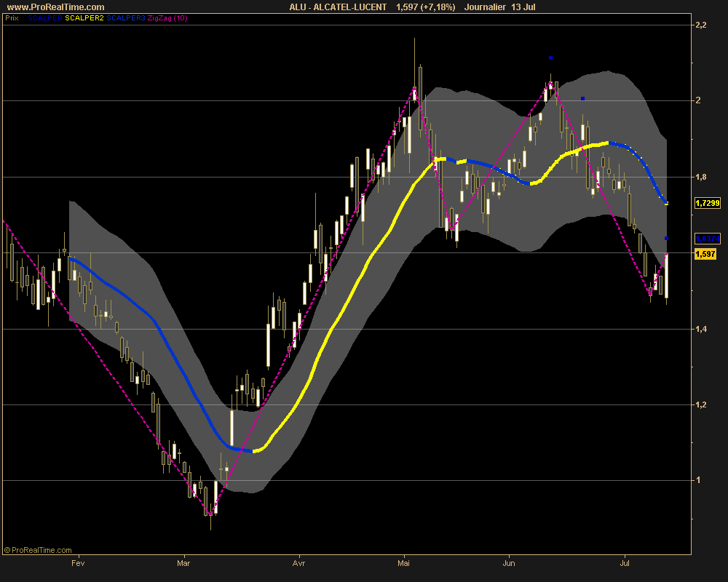
Task: Click the Jun month axis label
Action: [509, 563]
